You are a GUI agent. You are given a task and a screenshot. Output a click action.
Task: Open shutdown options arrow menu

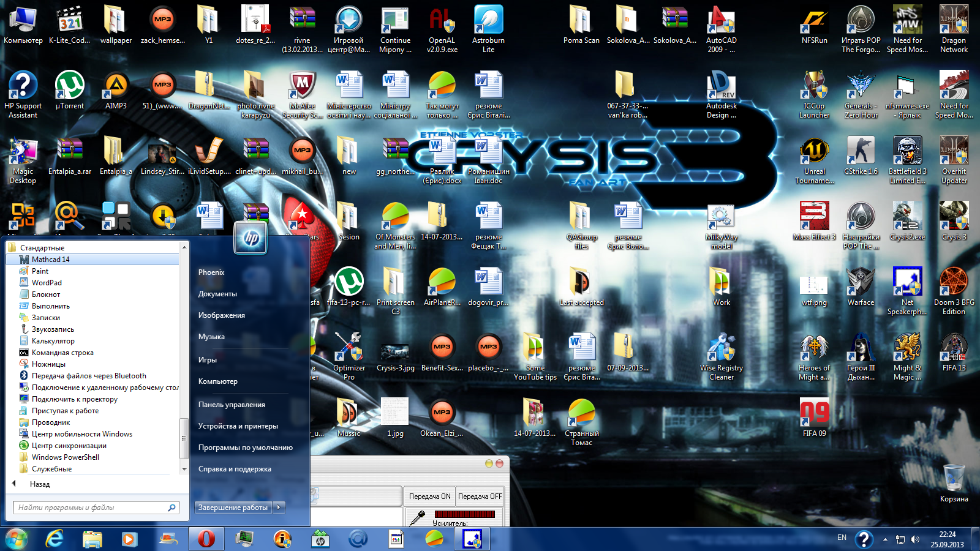279,507
